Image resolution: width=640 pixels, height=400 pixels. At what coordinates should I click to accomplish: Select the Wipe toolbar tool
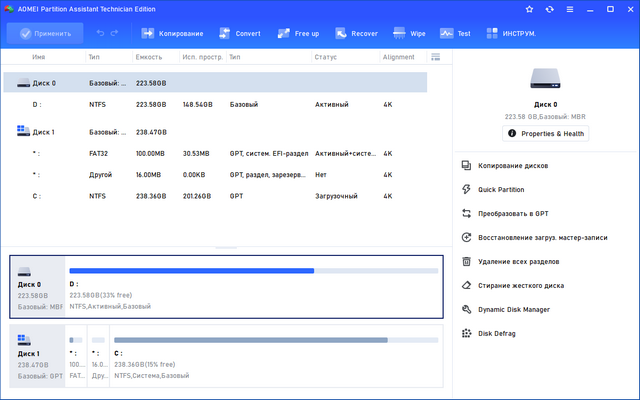pos(408,33)
